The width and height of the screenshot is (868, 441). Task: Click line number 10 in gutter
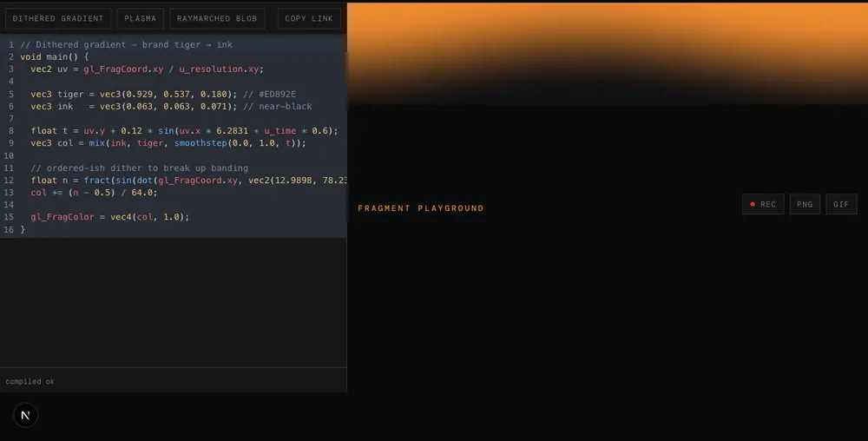click(x=9, y=156)
